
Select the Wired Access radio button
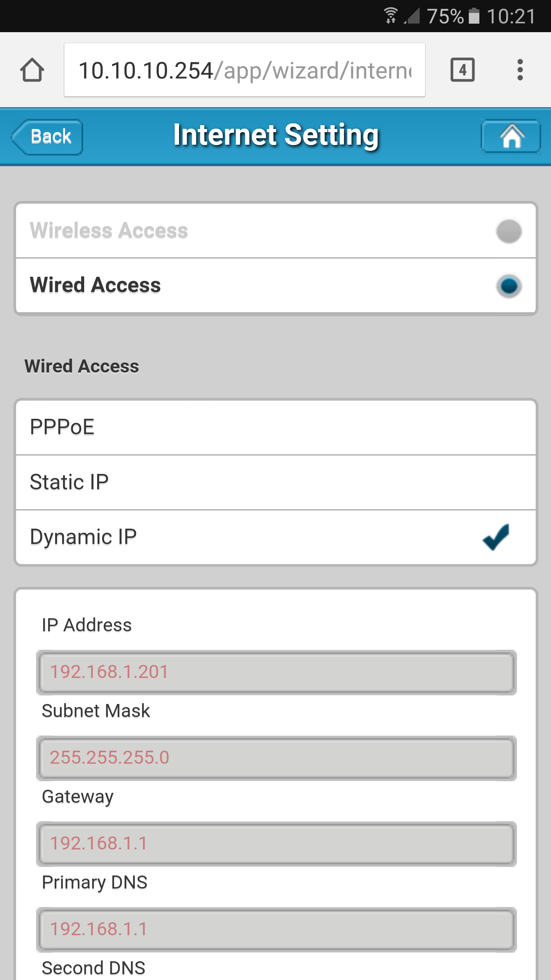click(509, 286)
